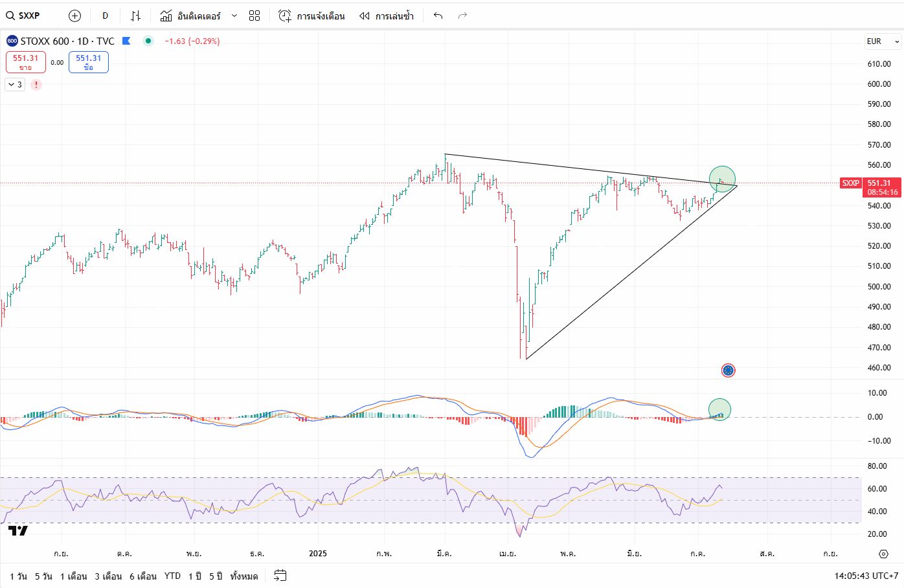Start bar replay with การเล่นซ้ำ
Image resolution: width=904 pixels, height=588 pixels.
(x=387, y=16)
